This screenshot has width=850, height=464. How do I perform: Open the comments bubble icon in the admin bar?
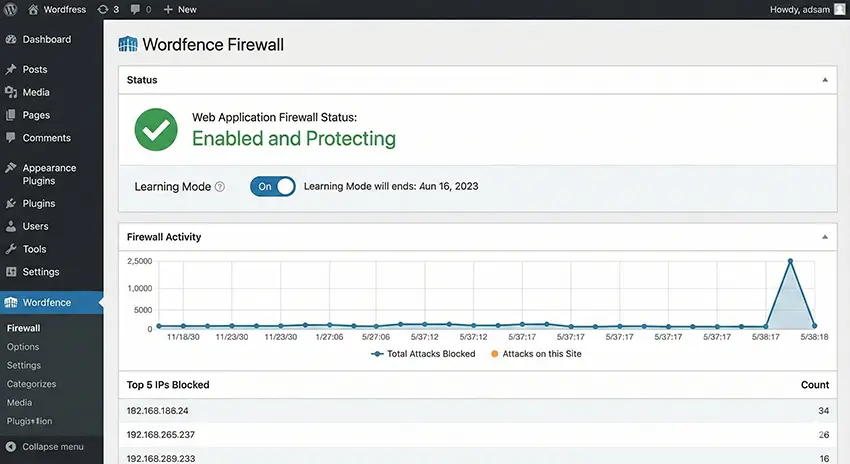135,9
